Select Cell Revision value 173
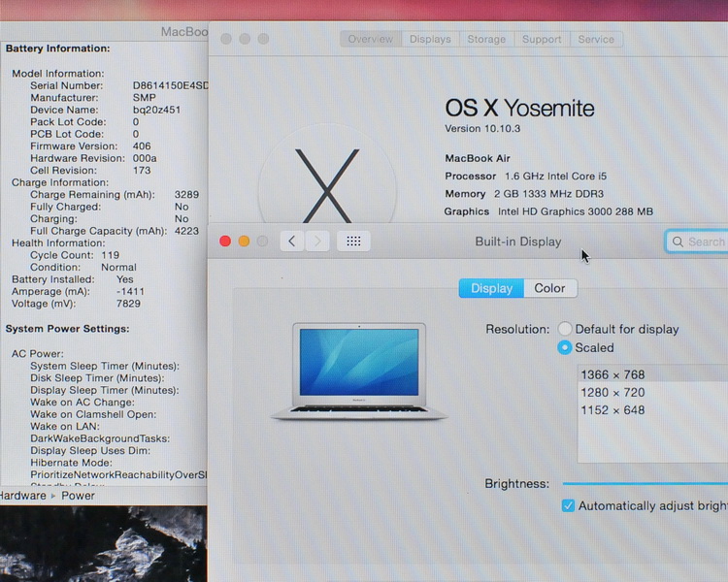Image resolution: width=728 pixels, height=582 pixels. click(x=142, y=171)
